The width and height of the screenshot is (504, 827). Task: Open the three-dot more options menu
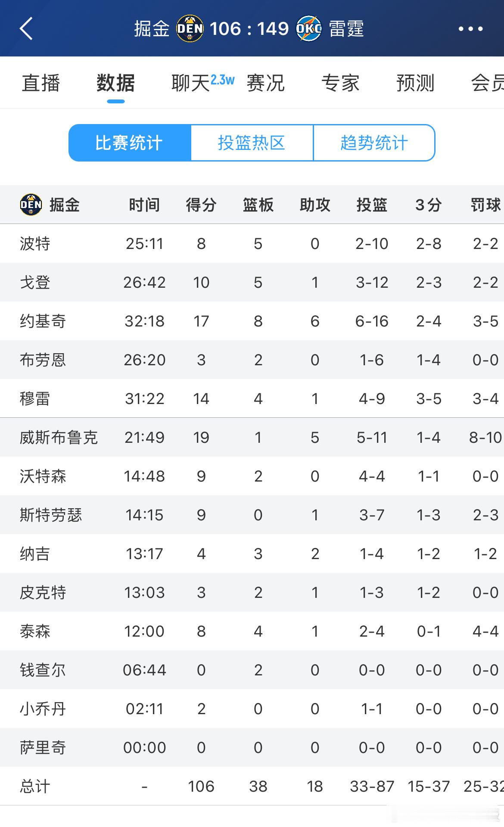point(470,29)
